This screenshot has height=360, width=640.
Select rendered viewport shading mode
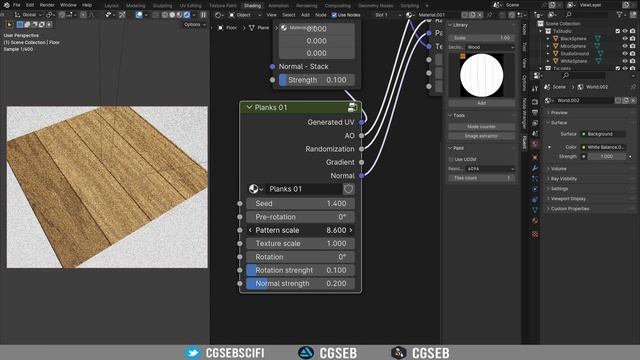click(x=187, y=15)
